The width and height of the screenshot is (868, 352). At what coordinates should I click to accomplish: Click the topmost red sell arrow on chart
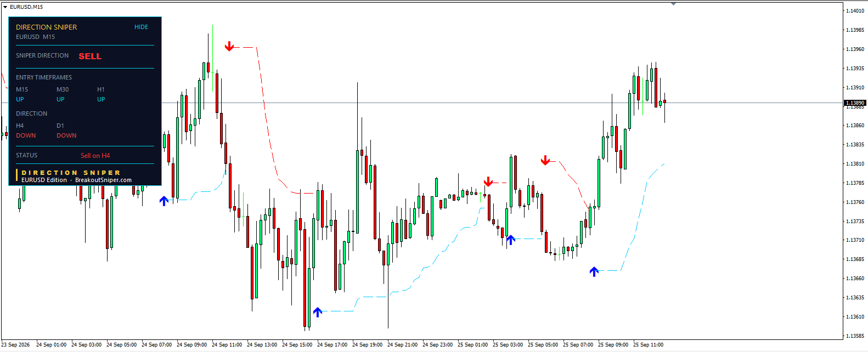point(229,47)
